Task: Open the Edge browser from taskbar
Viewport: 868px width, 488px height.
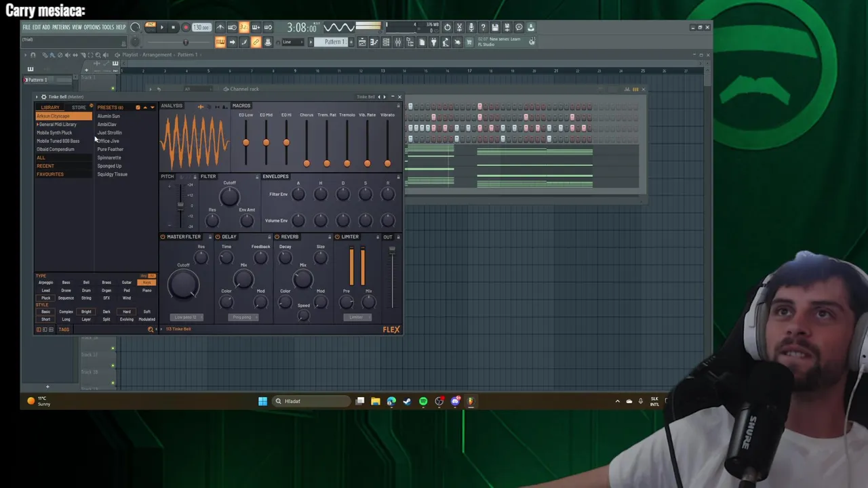Action: tap(391, 401)
